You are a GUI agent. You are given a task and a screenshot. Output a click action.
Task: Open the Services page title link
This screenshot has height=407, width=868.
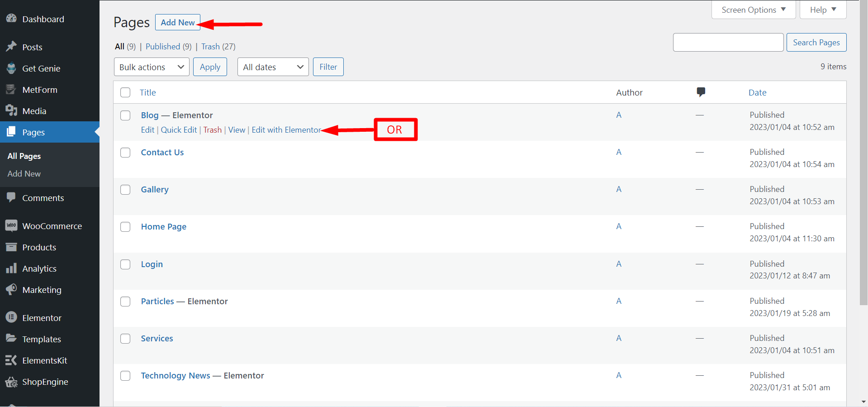click(157, 339)
